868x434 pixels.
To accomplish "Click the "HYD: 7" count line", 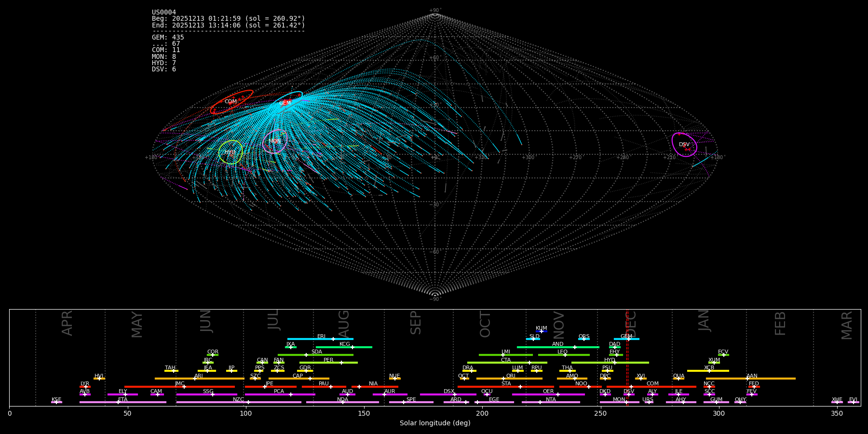I will click(x=164, y=63).
